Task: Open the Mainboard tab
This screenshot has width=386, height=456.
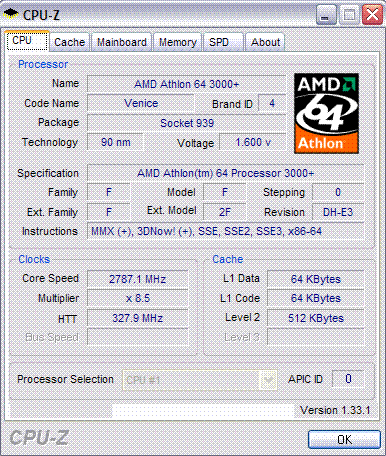Action: [x=122, y=42]
